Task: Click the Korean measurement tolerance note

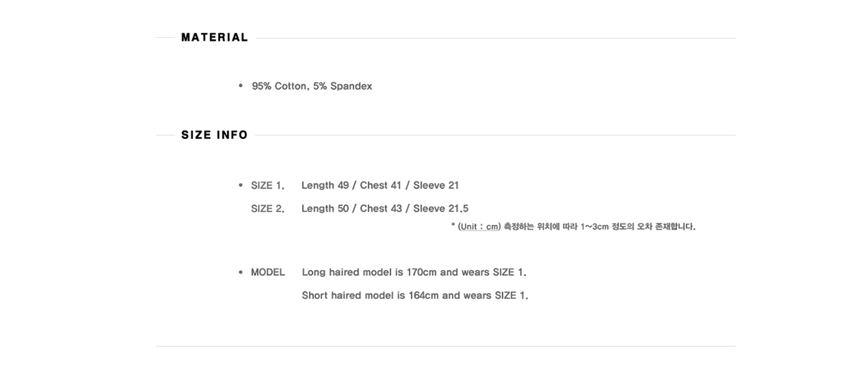Action: coord(573,226)
